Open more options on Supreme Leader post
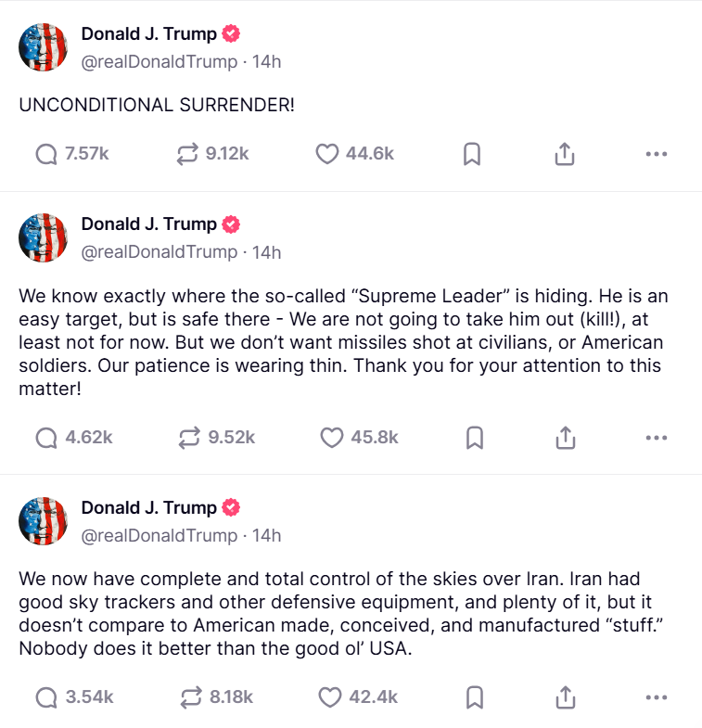Image resolution: width=702 pixels, height=728 pixels. (x=656, y=438)
